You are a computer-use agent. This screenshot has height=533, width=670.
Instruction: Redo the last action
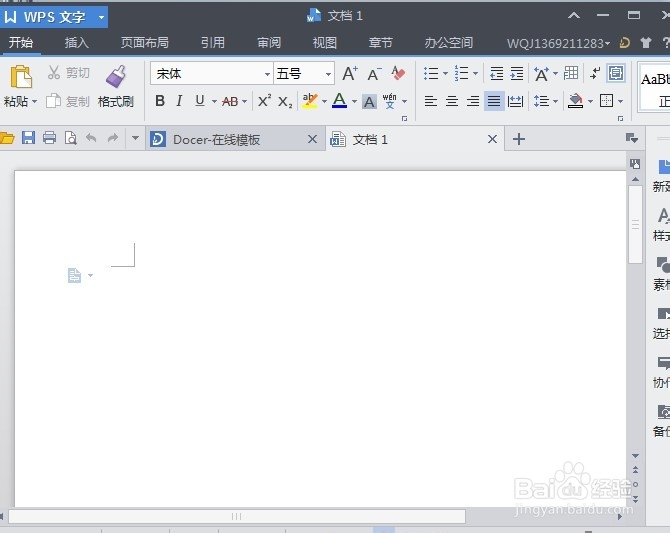[112, 138]
